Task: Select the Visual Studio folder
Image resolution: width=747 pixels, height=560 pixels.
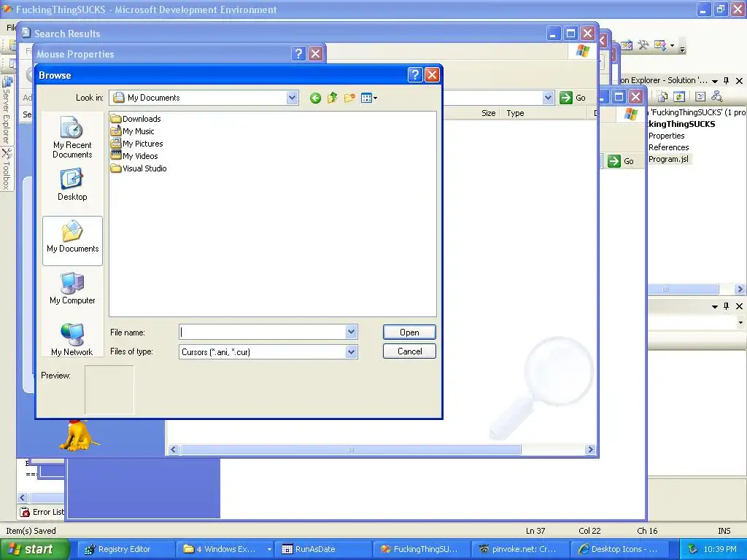Action: click(139, 168)
